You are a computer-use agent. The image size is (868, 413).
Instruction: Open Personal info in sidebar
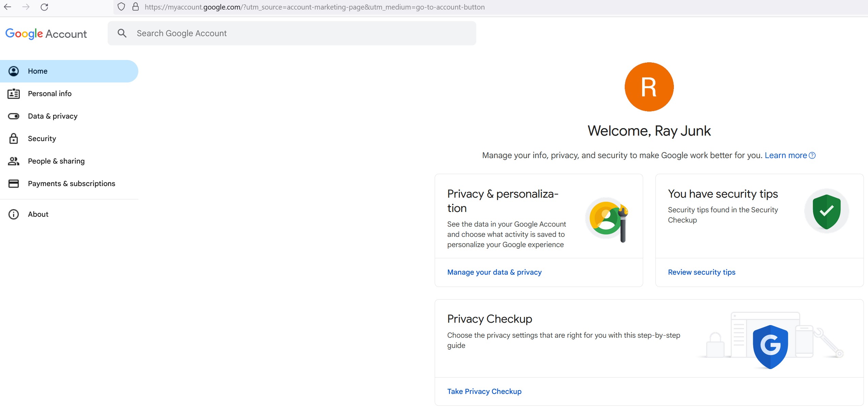(x=49, y=94)
